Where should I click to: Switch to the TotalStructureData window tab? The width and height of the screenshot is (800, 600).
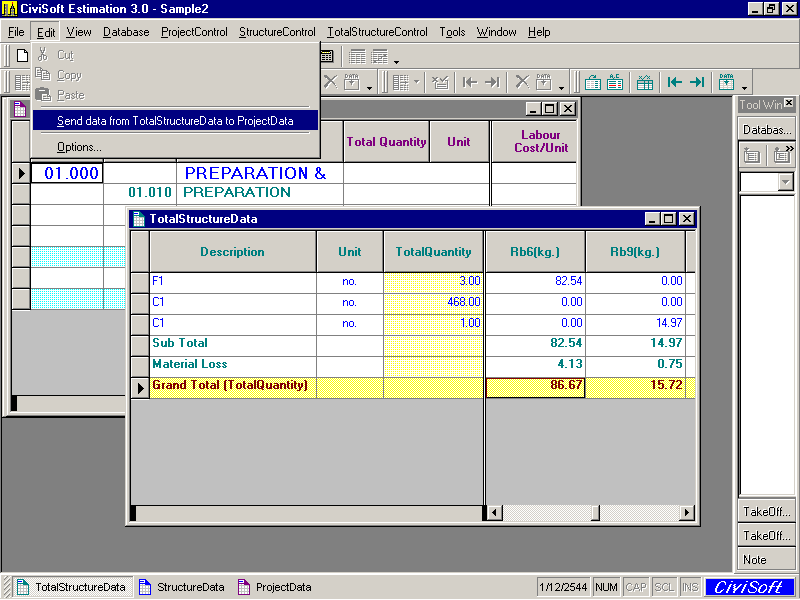click(72, 587)
